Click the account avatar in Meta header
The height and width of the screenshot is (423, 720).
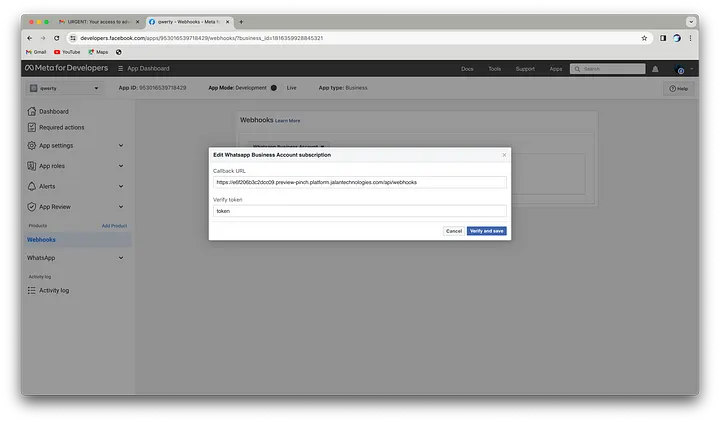point(680,69)
